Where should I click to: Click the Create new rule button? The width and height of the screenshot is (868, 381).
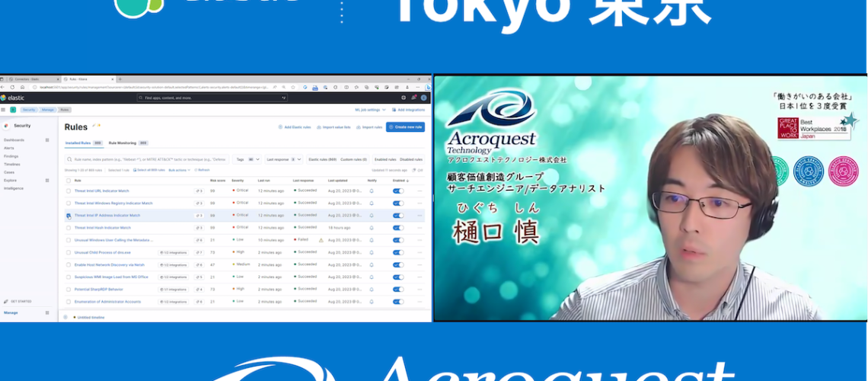coord(405,126)
